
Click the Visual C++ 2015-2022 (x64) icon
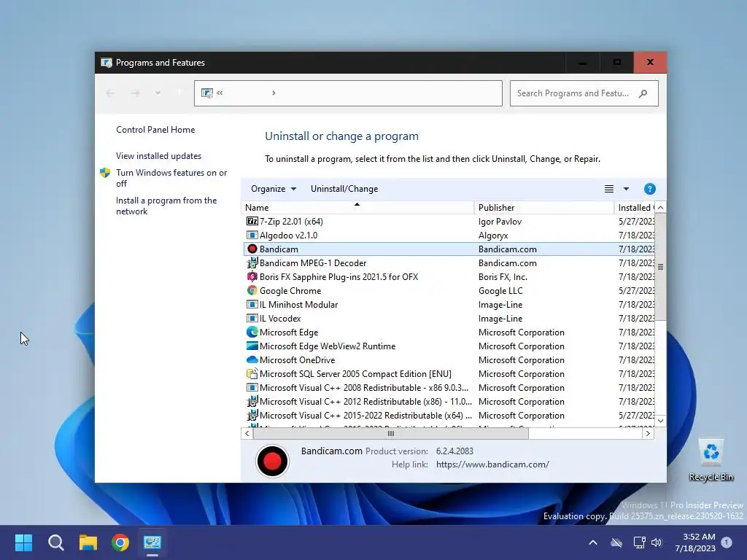(x=252, y=415)
